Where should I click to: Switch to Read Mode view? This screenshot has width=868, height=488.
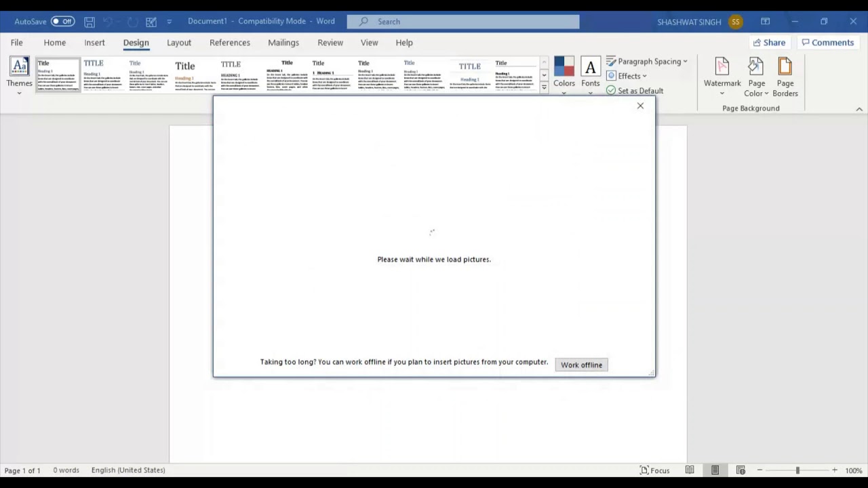[690, 470]
